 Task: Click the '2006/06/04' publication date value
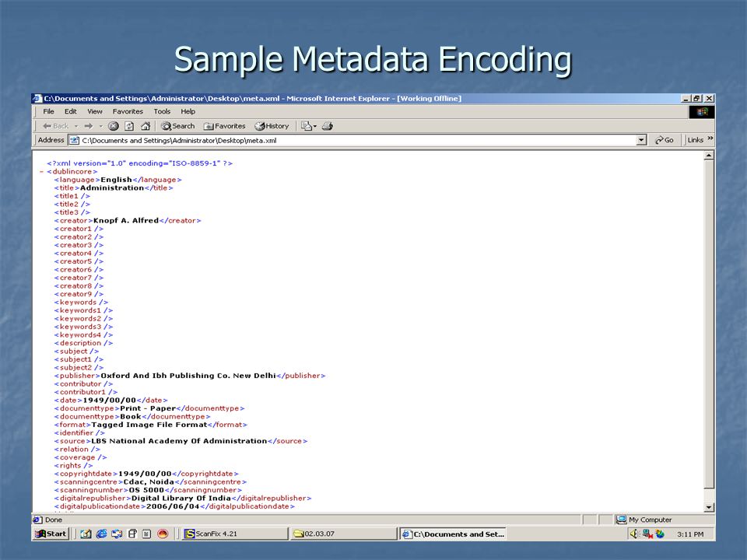173,506
